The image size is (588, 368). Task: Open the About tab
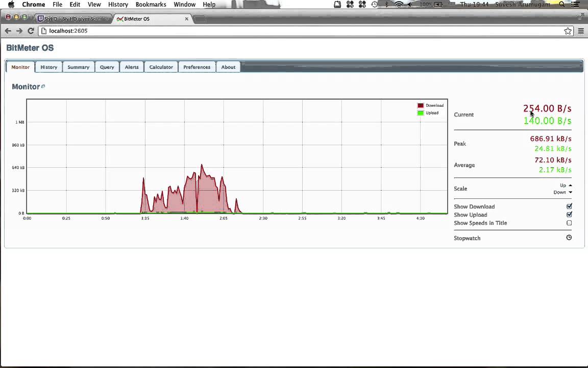tap(228, 67)
